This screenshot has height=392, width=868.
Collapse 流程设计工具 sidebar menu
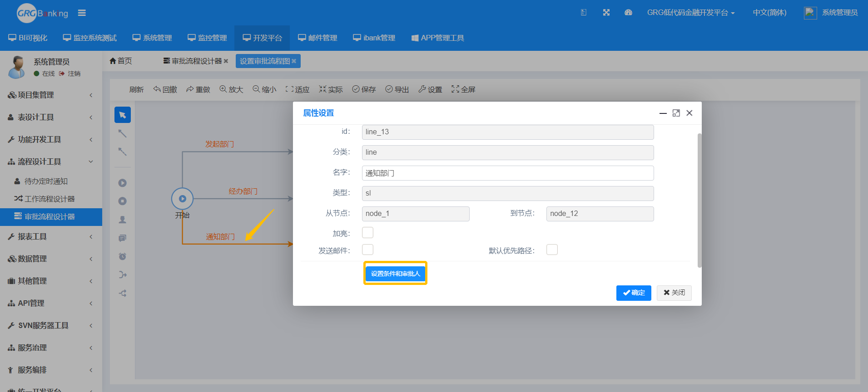point(51,162)
